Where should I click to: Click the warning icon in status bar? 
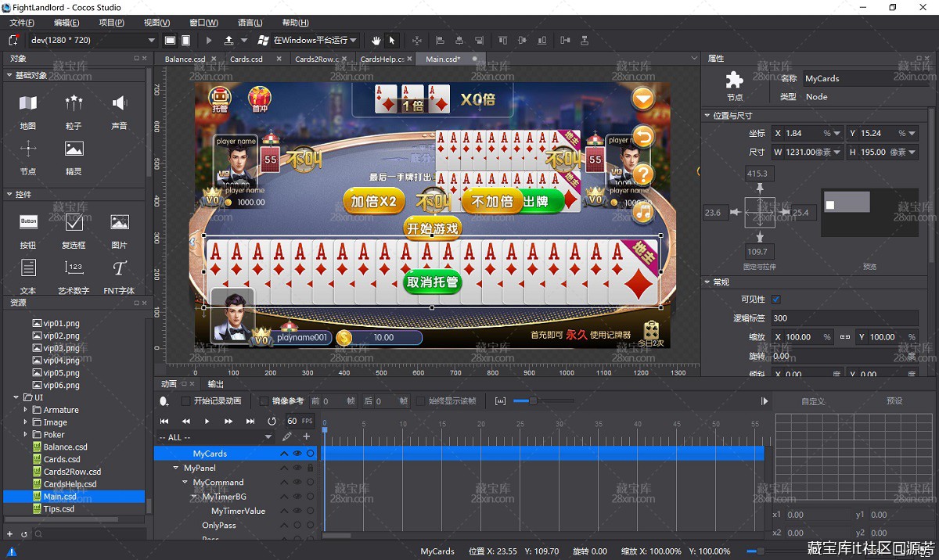pyautogui.click(x=12, y=551)
